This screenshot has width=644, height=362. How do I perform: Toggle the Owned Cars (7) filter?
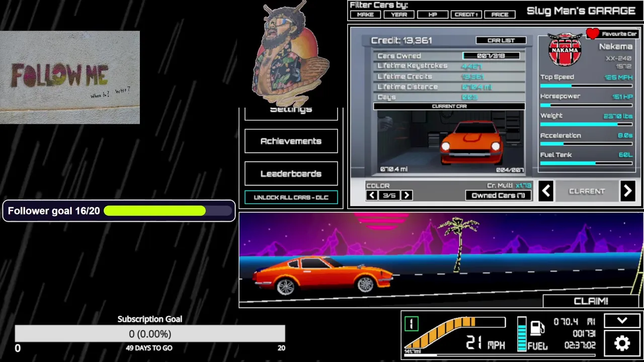(499, 195)
